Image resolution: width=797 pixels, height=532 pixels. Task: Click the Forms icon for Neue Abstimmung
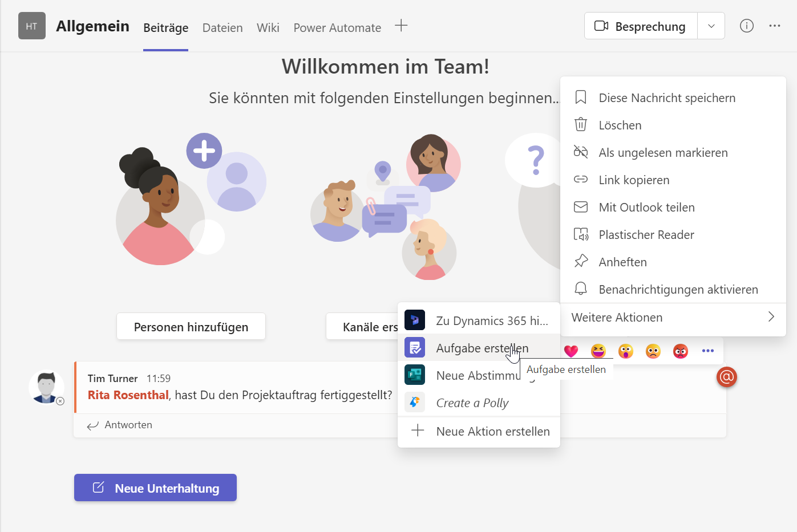pos(415,375)
